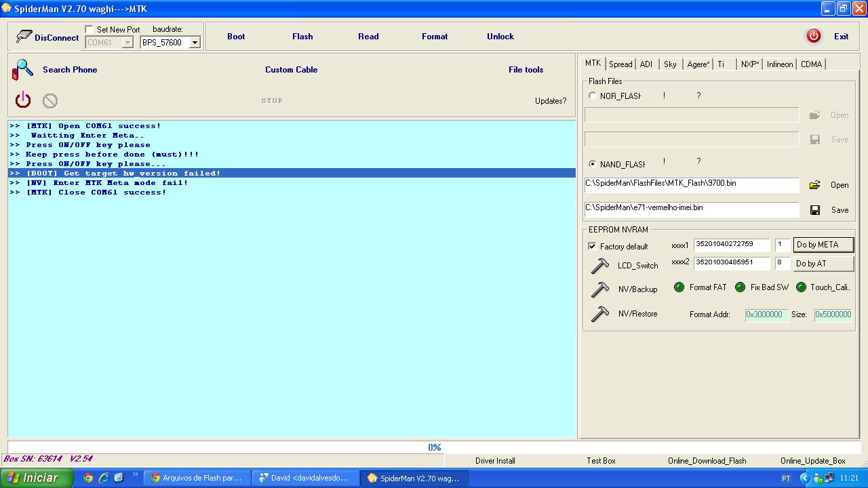
Task: Click the LCD_Switch hammer icon
Action: 600,265
